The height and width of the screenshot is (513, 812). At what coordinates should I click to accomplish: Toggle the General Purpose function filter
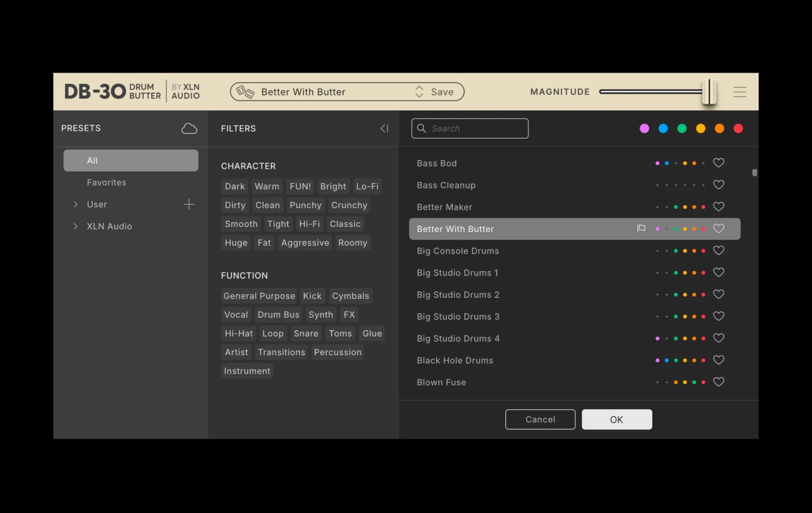coord(259,296)
